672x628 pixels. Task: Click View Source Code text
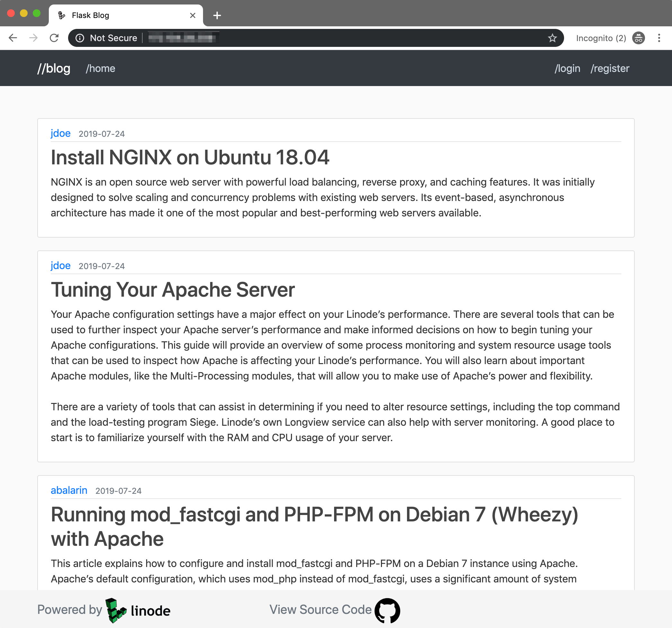[320, 609]
